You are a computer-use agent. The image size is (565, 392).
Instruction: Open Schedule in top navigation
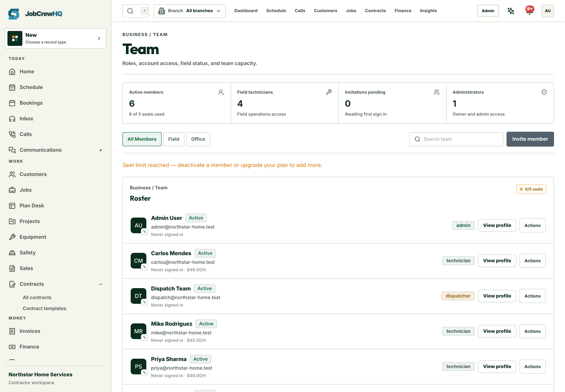coord(276,11)
